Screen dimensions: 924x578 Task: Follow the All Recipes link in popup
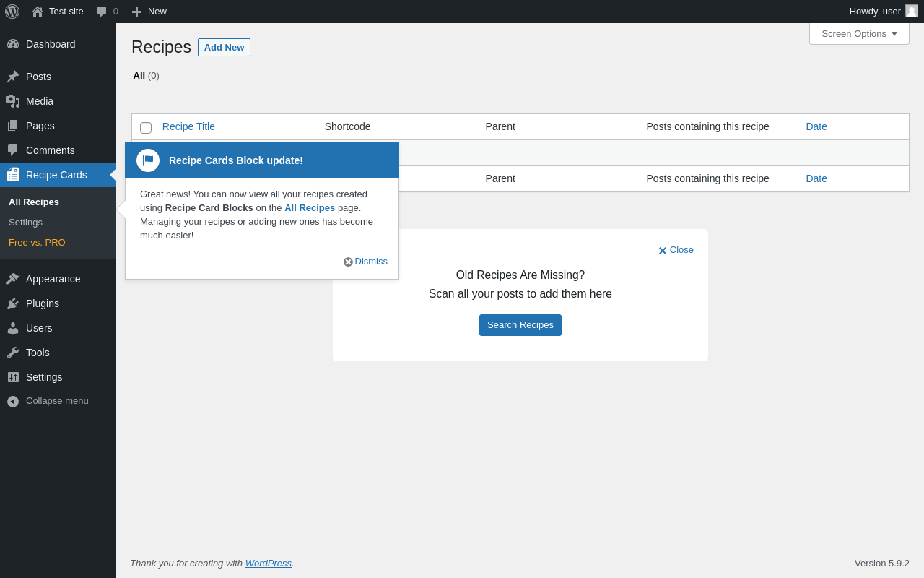[310, 208]
